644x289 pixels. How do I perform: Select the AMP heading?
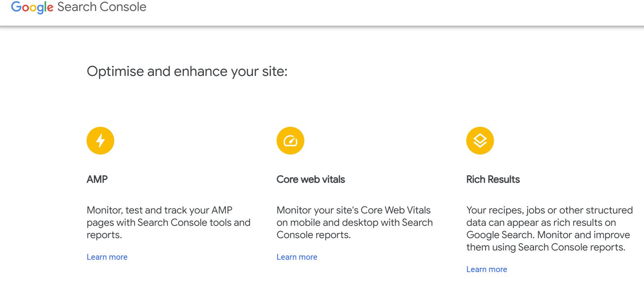[x=97, y=180]
